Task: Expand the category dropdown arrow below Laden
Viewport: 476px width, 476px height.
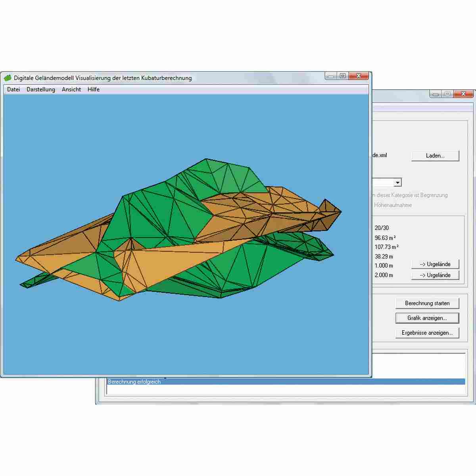Action: coord(397,182)
